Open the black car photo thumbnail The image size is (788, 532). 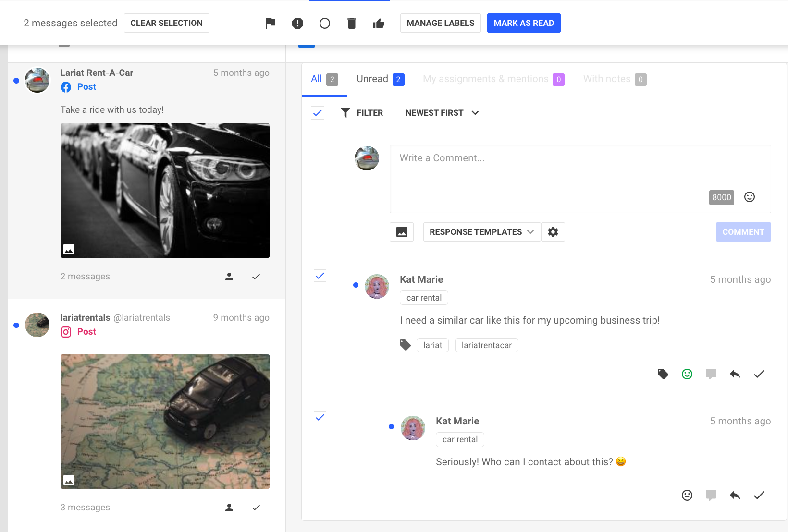pos(165,191)
